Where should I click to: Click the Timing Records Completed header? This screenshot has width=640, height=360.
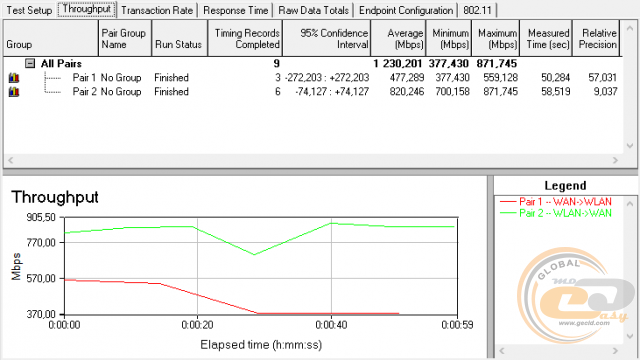pyautogui.click(x=245, y=38)
